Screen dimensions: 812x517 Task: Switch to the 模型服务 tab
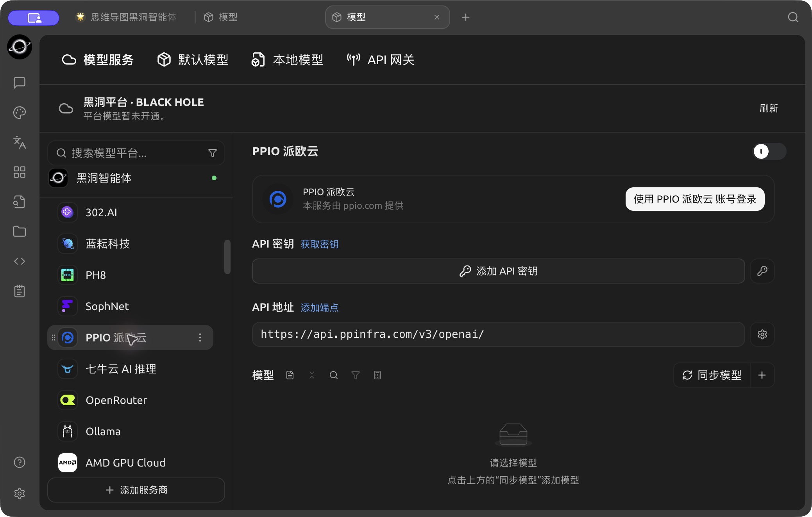(98, 60)
